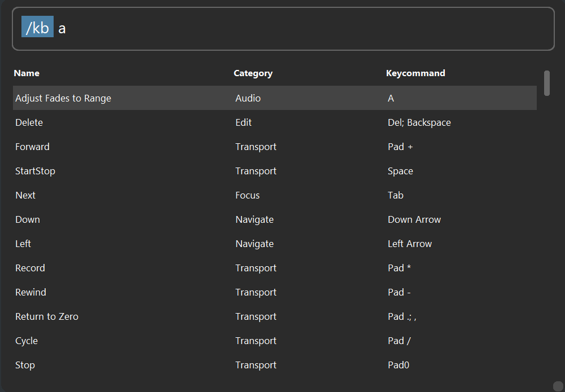Select the Stop command row
Viewport: 565px width, 392px height.
click(x=274, y=364)
